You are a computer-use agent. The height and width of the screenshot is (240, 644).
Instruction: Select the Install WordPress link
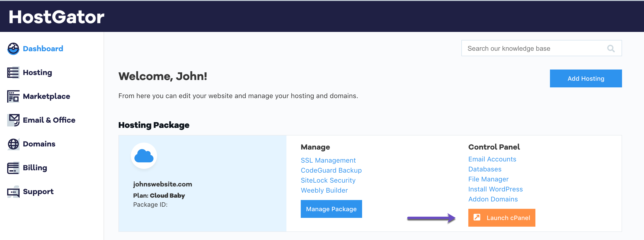[495, 189]
